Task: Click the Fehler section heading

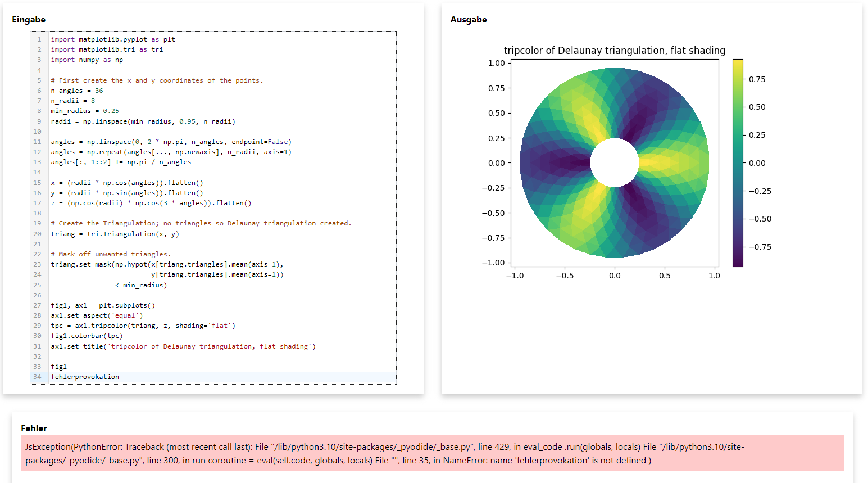Action: click(x=34, y=428)
